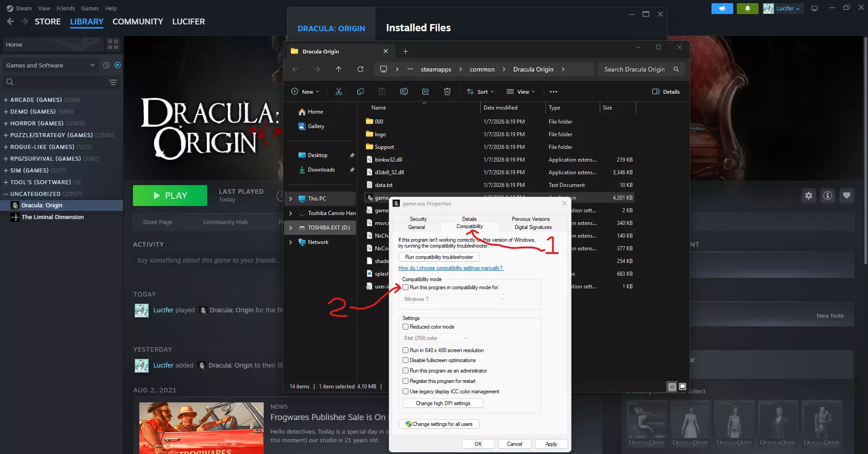
Task: Open advanced filter icon beside Steam library search
Action: (113, 82)
